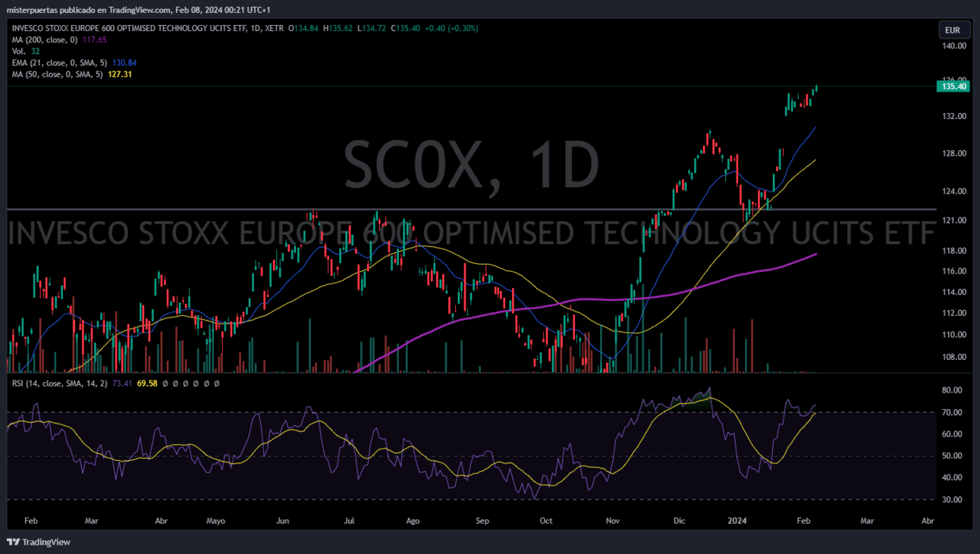Click the 110.00 price axis label
Screen dimensions: 980x554
click(954, 334)
